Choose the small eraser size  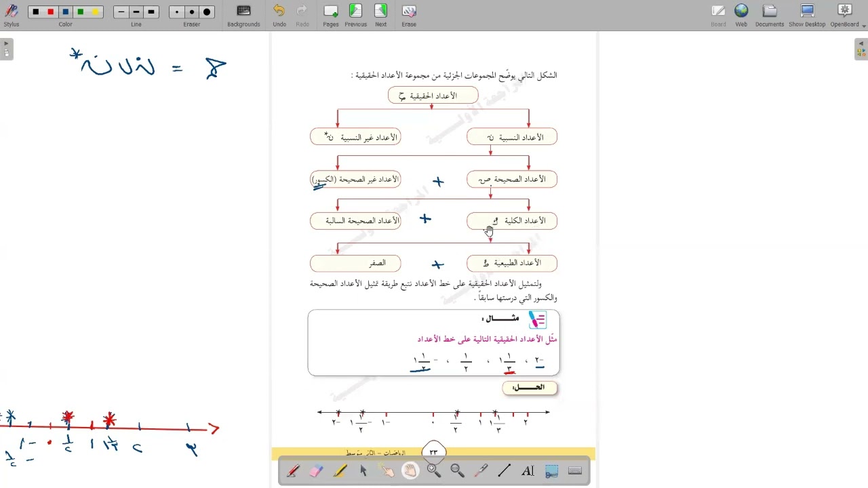[x=177, y=12]
